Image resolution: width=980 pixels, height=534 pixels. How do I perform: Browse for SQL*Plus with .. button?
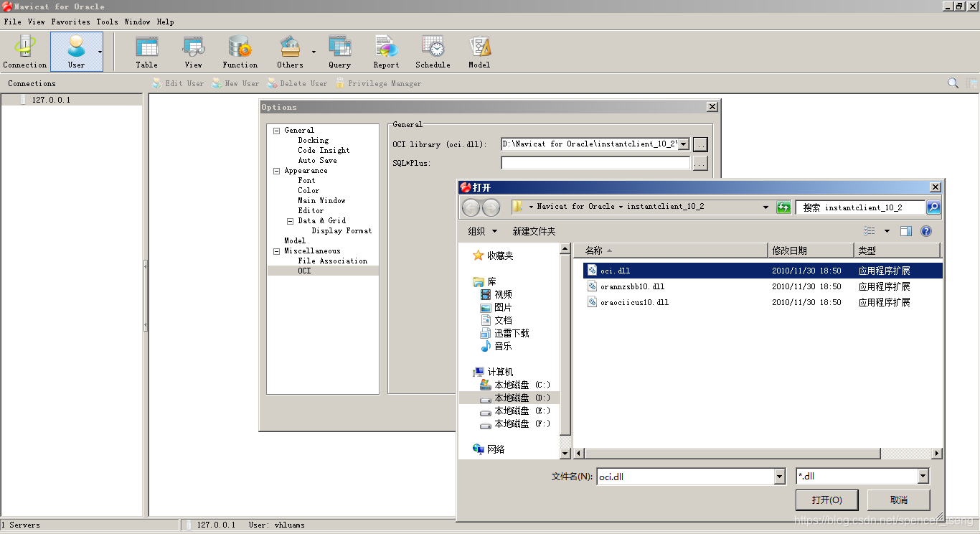point(700,164)
